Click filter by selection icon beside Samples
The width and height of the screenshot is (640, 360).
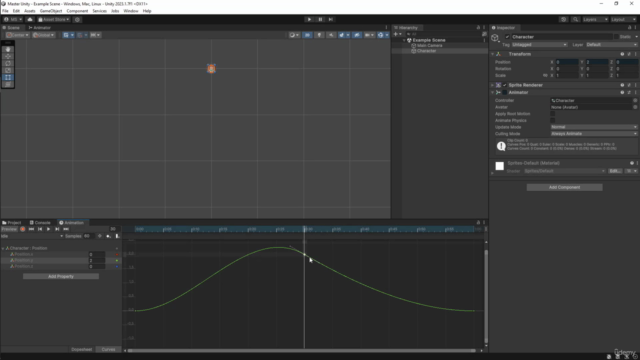100,236
